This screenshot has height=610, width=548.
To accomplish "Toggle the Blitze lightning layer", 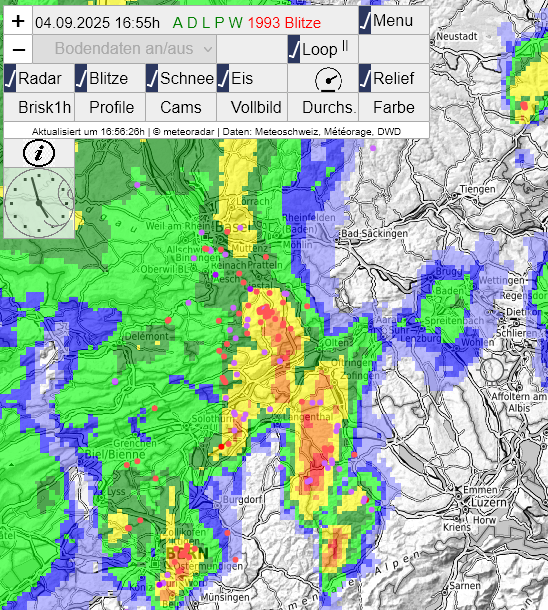I will (110, 78).
